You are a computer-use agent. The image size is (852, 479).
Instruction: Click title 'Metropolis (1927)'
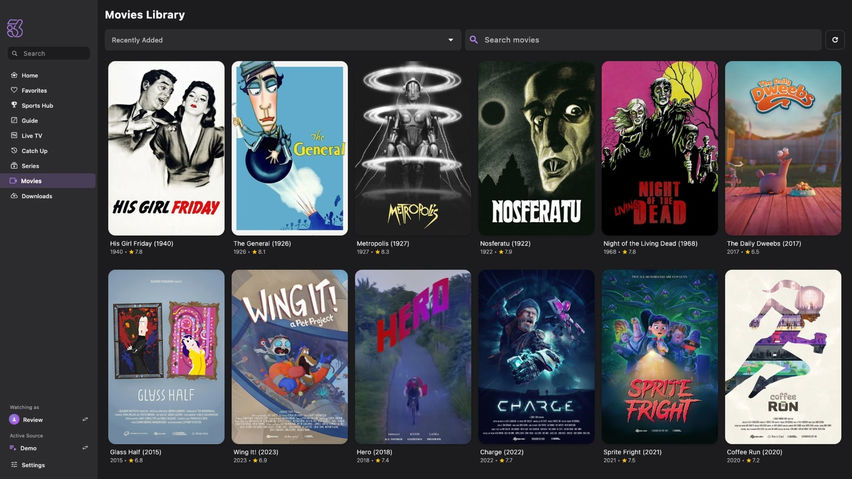[383, 243]
